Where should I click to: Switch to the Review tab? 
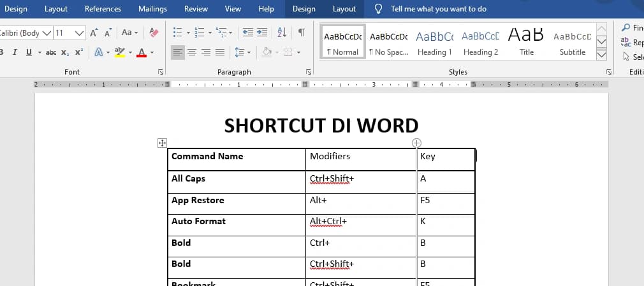click(196, 9)
